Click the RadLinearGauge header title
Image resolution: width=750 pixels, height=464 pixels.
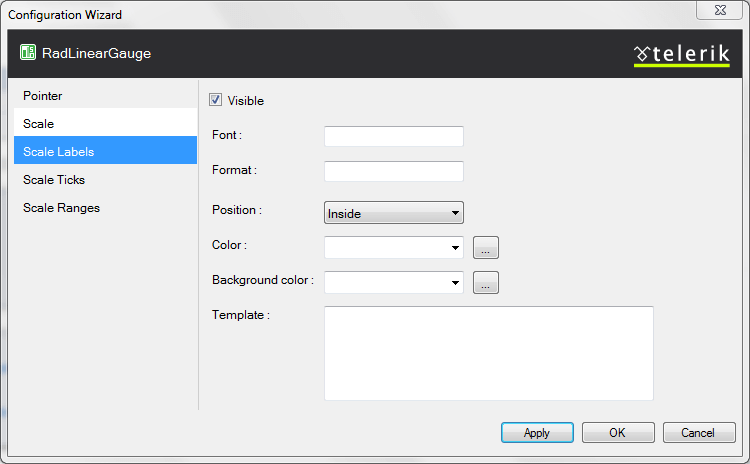click(x=96, y=53)
